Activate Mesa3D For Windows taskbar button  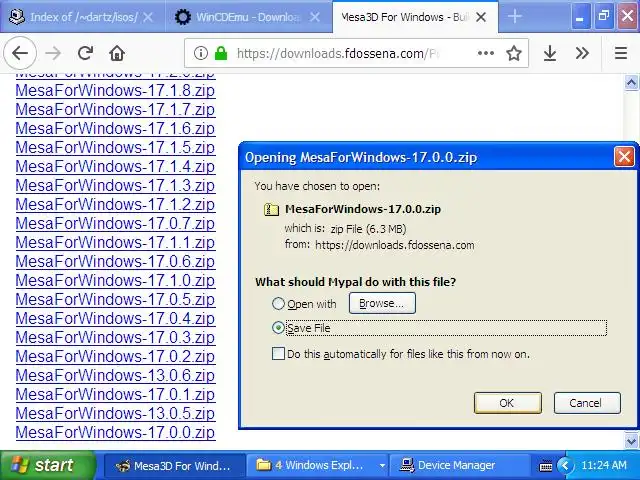click(x=174, y=465)
